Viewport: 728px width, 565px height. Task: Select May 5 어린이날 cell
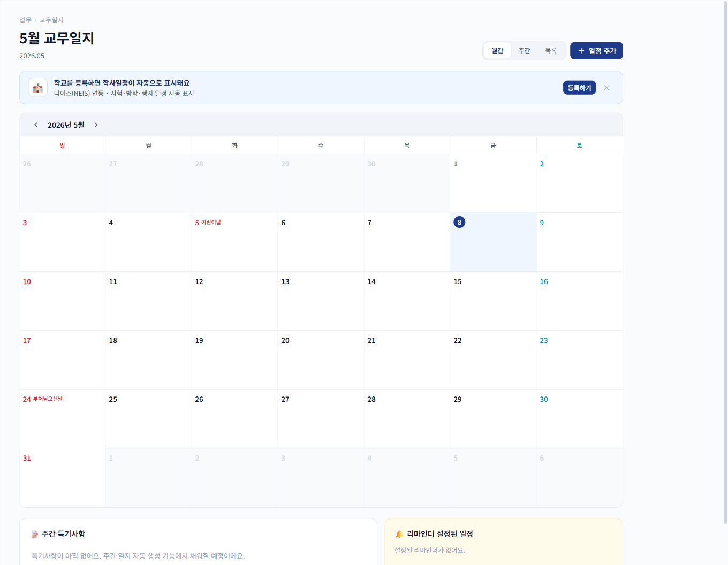234,242
